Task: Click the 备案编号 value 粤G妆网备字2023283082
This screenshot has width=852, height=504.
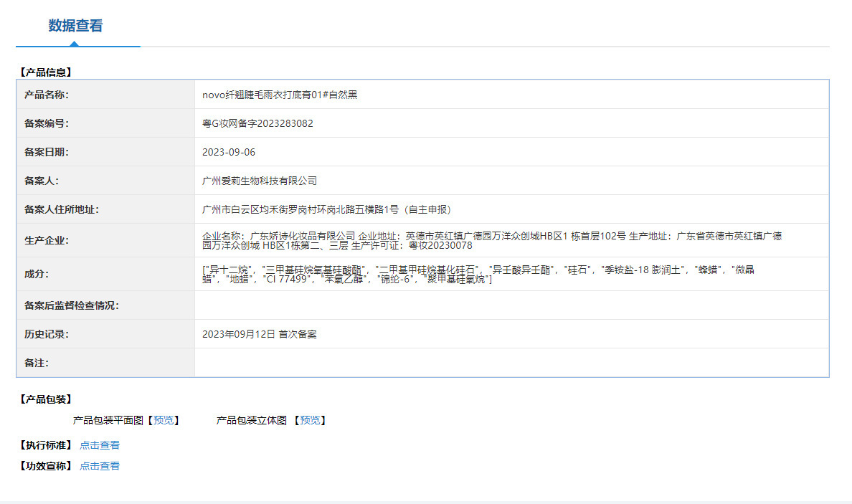Action: tap(257, 123)
